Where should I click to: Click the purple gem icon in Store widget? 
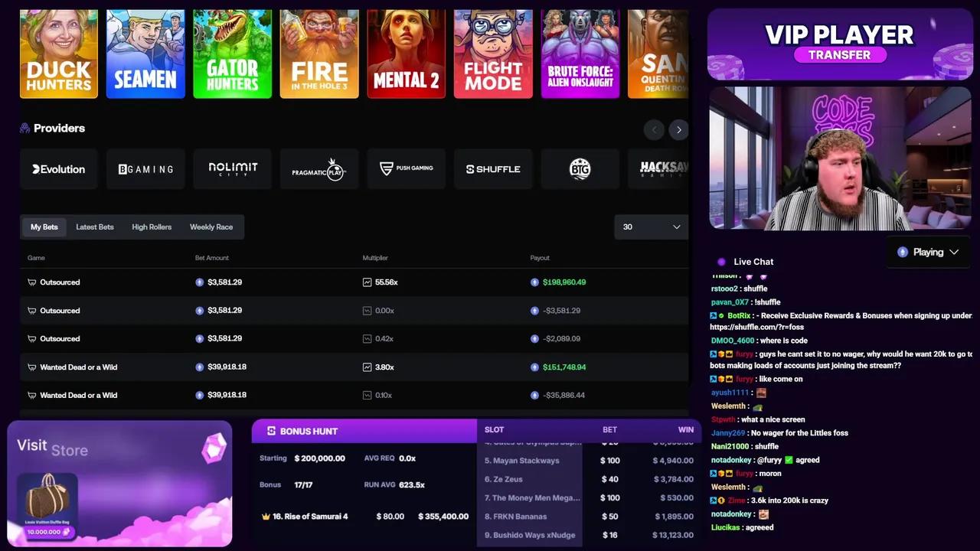[214, 448]
